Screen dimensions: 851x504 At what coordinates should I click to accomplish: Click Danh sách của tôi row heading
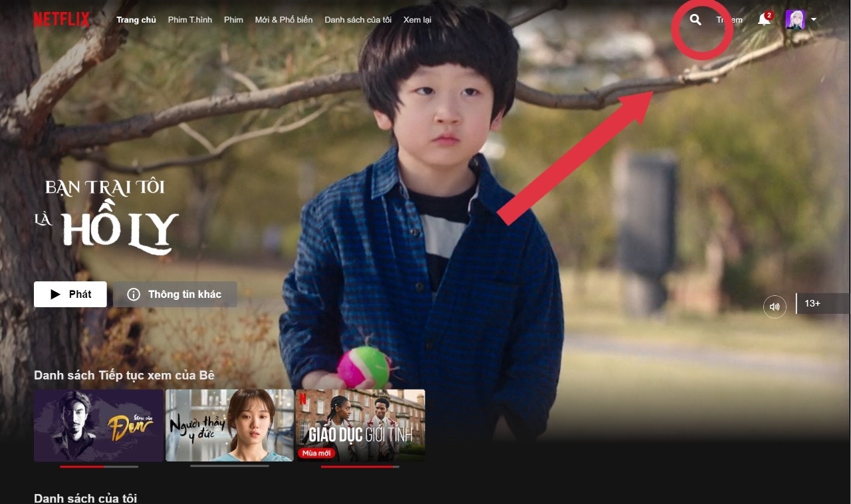pos(85,498)
